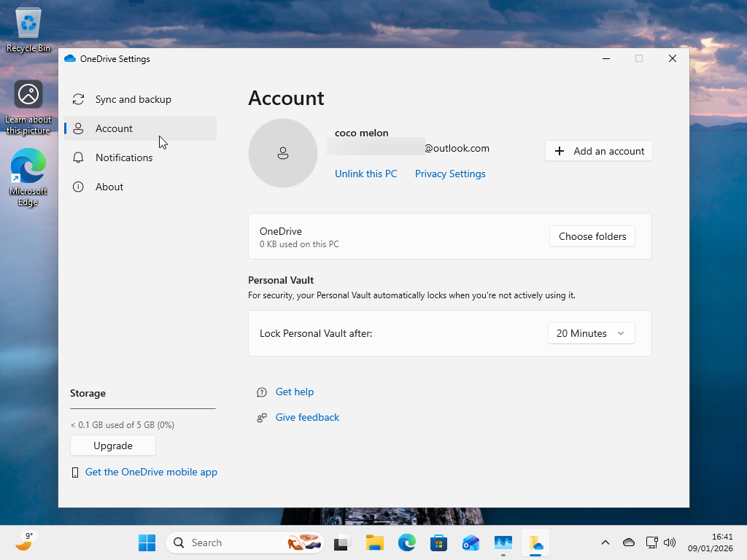This screenshot has height=560, width=747.
Task: Click the account profile picture circle
Action: [283, 153]
